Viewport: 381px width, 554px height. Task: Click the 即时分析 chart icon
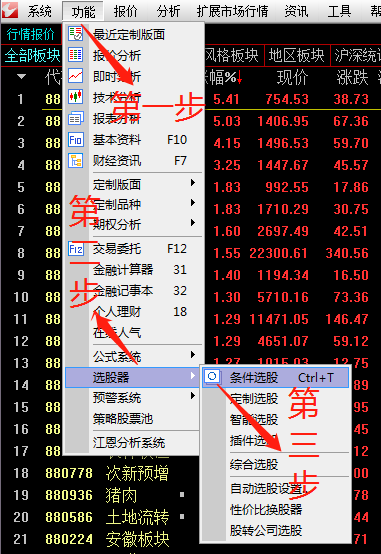click(75, 76)
